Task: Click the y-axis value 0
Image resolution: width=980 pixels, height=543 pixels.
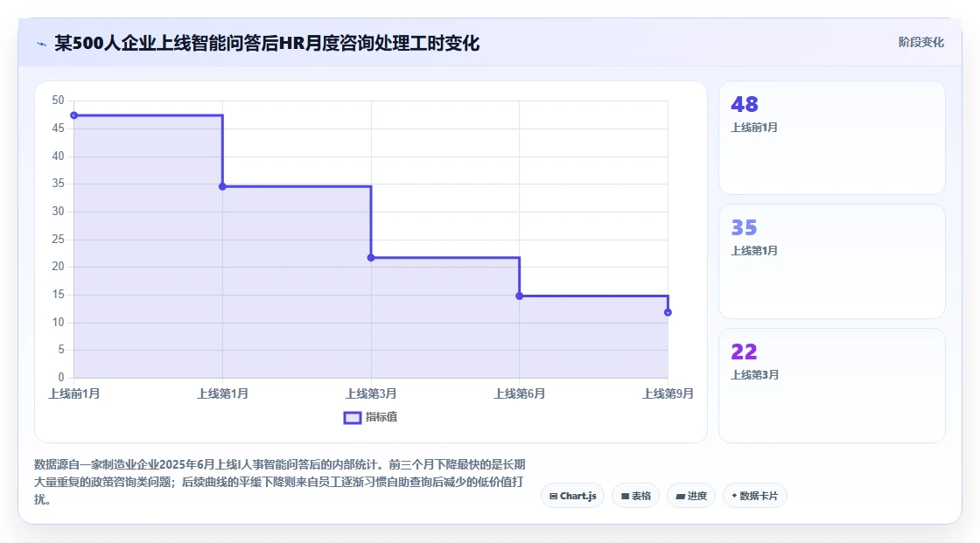Action: coord(61,377)
